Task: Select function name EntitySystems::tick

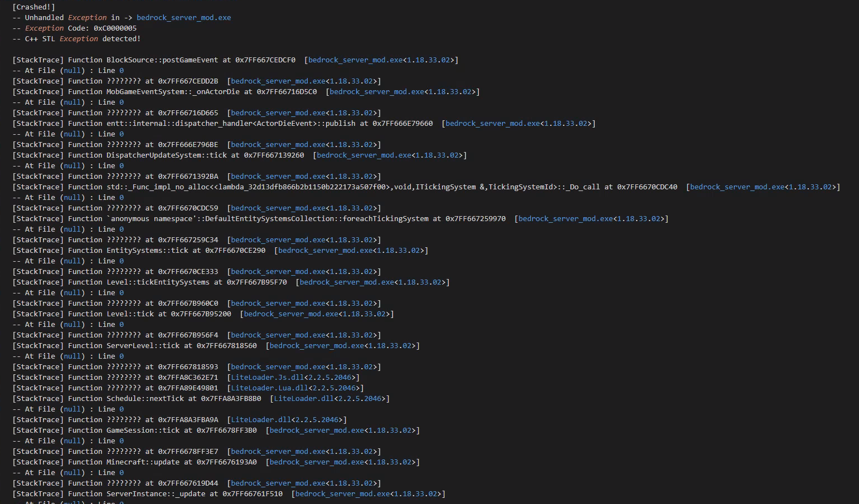Action: [147, 251]
